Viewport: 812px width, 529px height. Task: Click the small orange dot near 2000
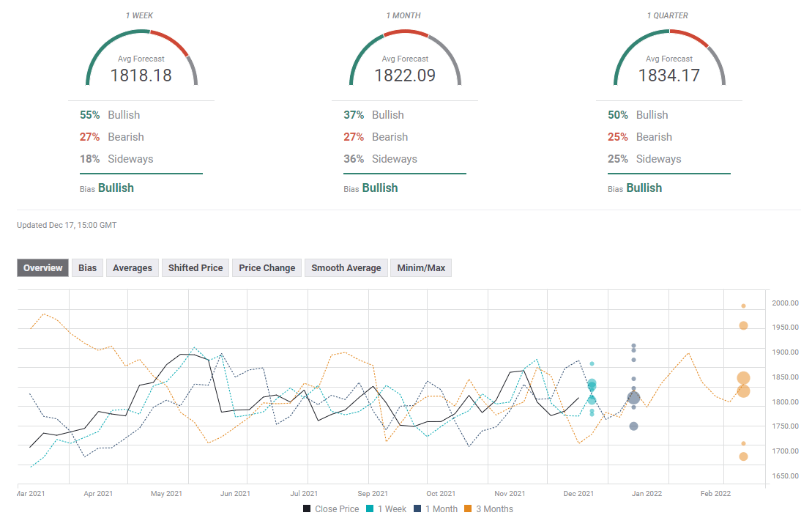pyautogui.click(x=743, y=306)
